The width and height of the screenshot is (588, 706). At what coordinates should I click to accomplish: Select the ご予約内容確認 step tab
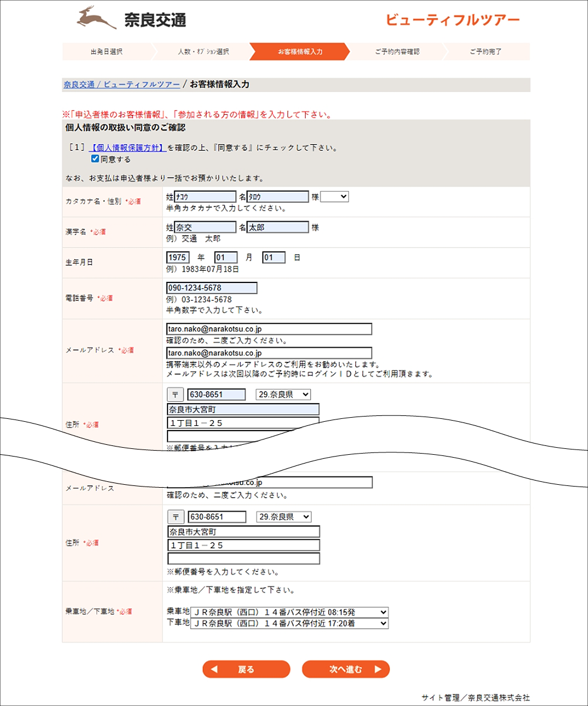click(397, 51)
